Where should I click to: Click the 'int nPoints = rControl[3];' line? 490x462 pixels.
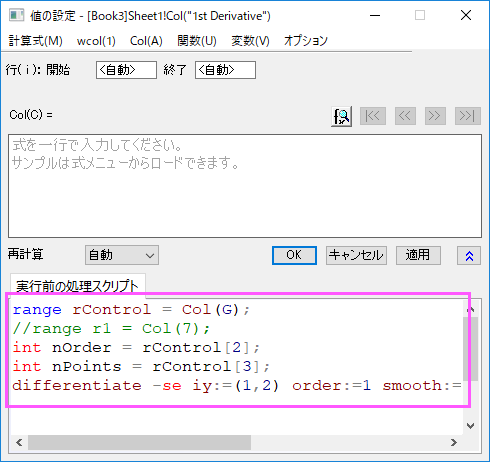click(141, 367)
